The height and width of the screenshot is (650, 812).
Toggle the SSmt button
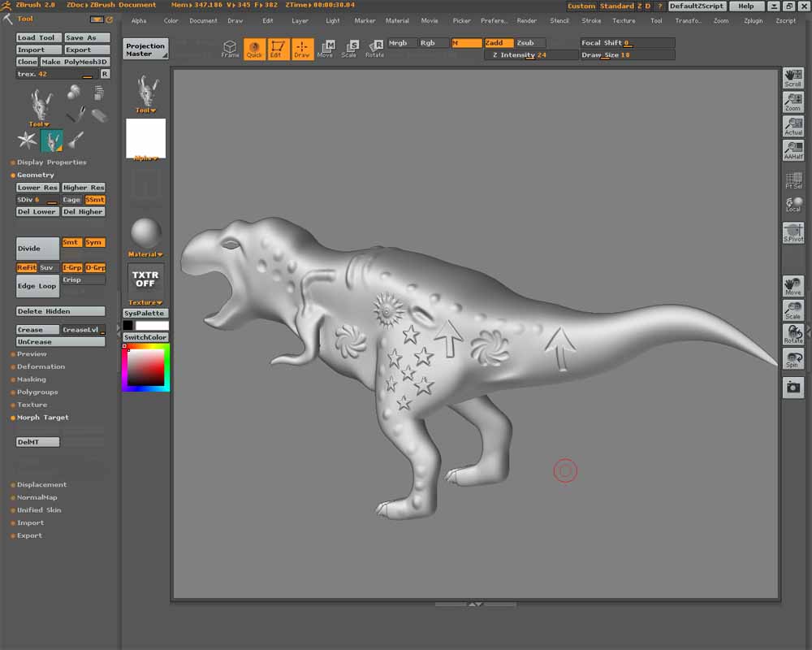tap(95, 200)
